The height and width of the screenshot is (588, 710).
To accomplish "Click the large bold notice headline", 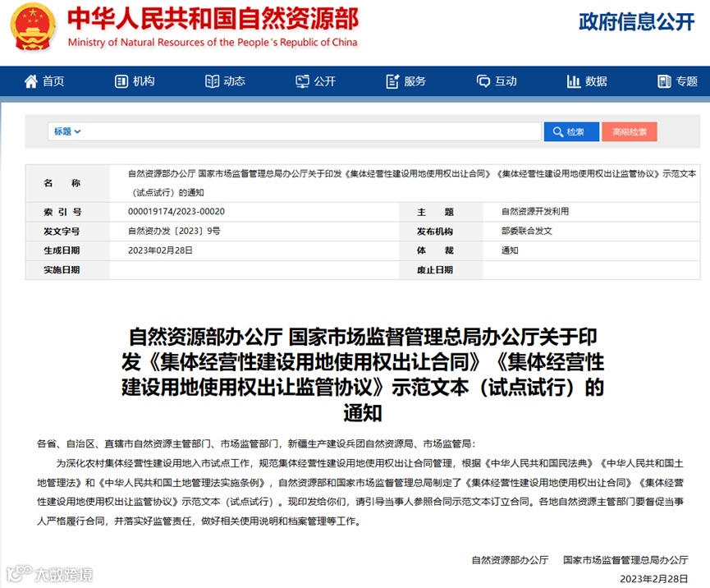I will pos(362,374).
